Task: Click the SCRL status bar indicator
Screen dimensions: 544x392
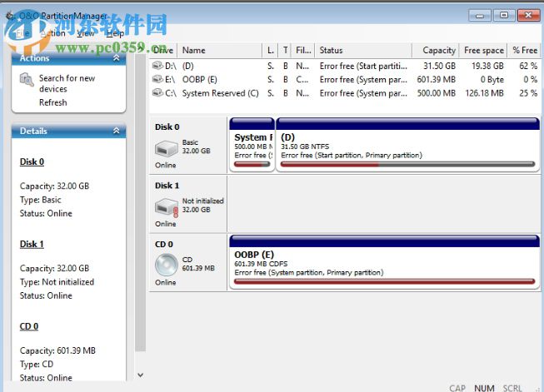Action: [512, 388]
